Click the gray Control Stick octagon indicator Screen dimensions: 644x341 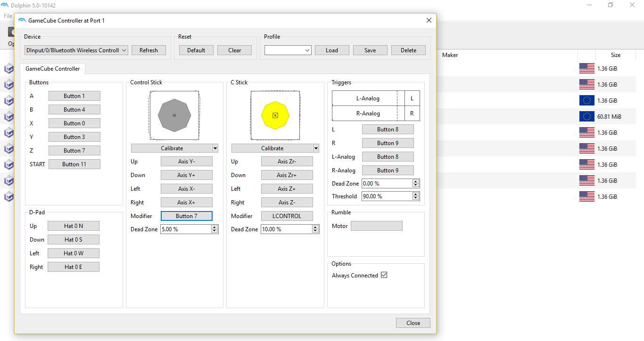pyautogui.click(x=174, y=115)
